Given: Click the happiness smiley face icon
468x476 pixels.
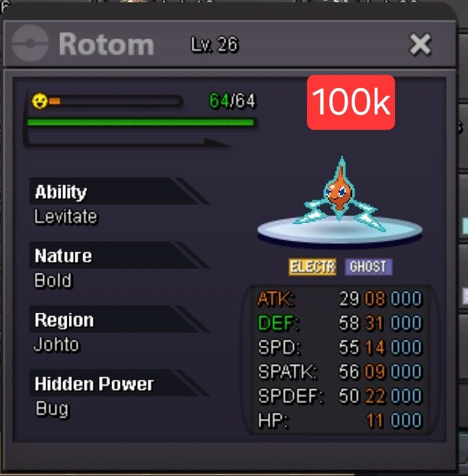Looking at the screenshot, I should pyautogui.click(x=39, y=101).
